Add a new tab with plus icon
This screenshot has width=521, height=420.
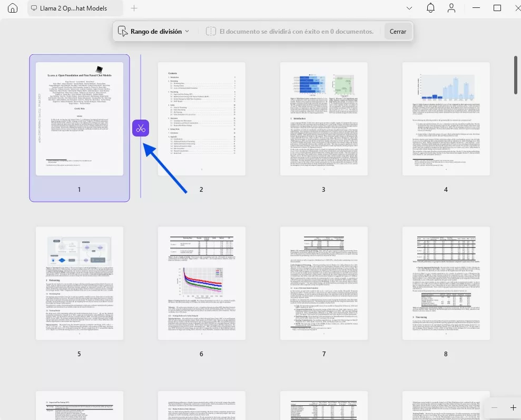[134, 8]
